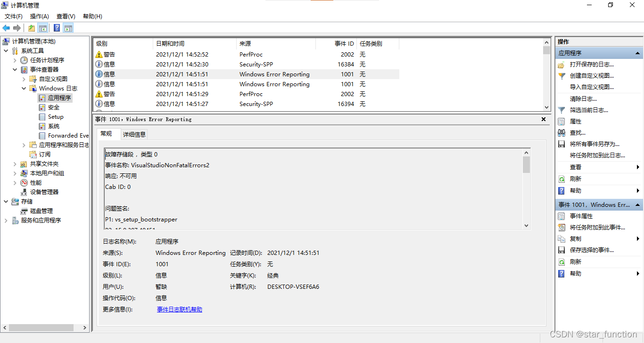Click event list scrollbar down arrow
The height and width of the screenshot is (343, 644).
tap(546, 107)
